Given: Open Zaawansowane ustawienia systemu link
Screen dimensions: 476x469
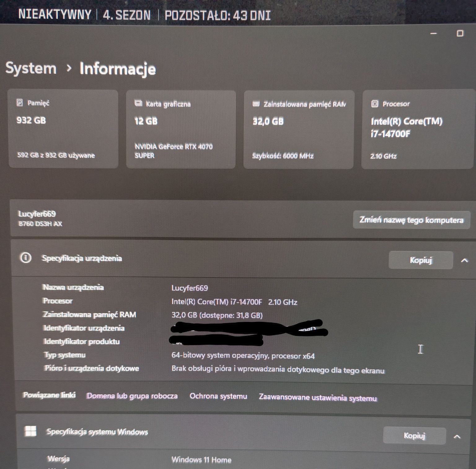Looking at the screenshot, I should [318, 397].
